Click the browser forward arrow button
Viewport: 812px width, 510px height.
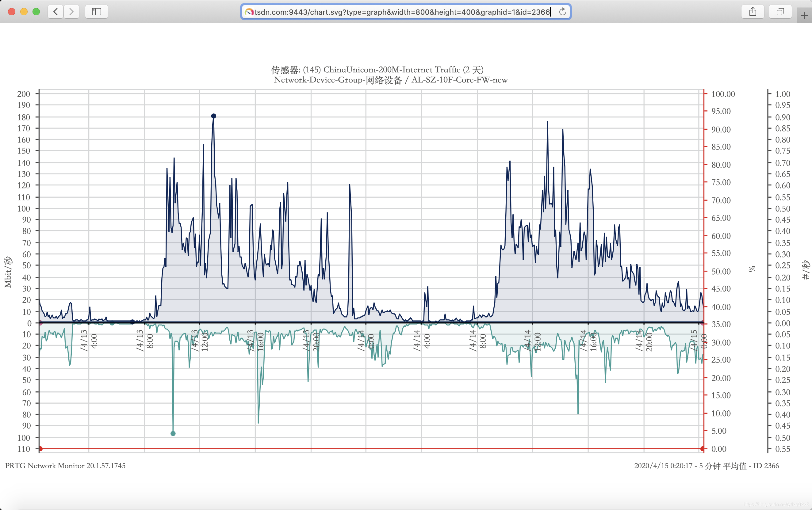(x=71, y=12)
